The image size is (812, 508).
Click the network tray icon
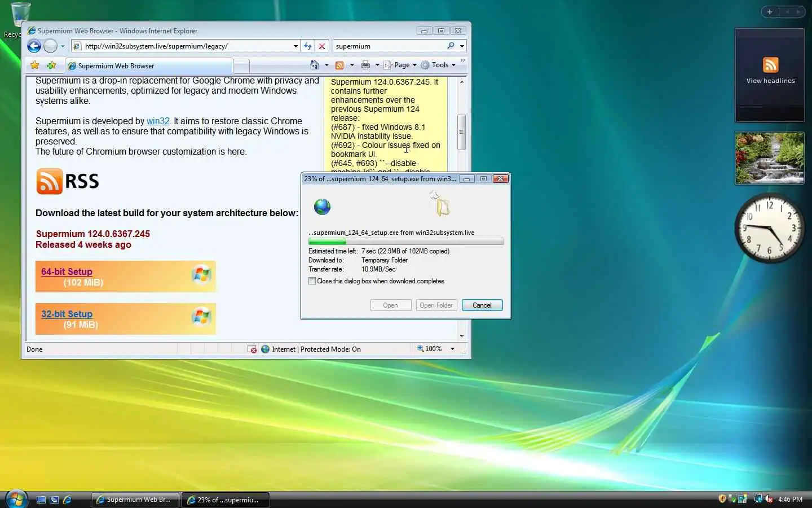758,499
